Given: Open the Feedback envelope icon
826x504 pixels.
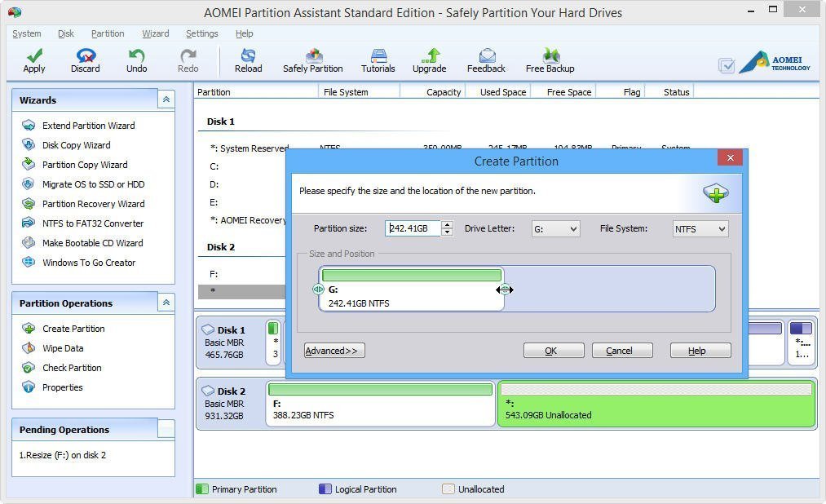Looking at the screenshot, I should click(487, 55).
